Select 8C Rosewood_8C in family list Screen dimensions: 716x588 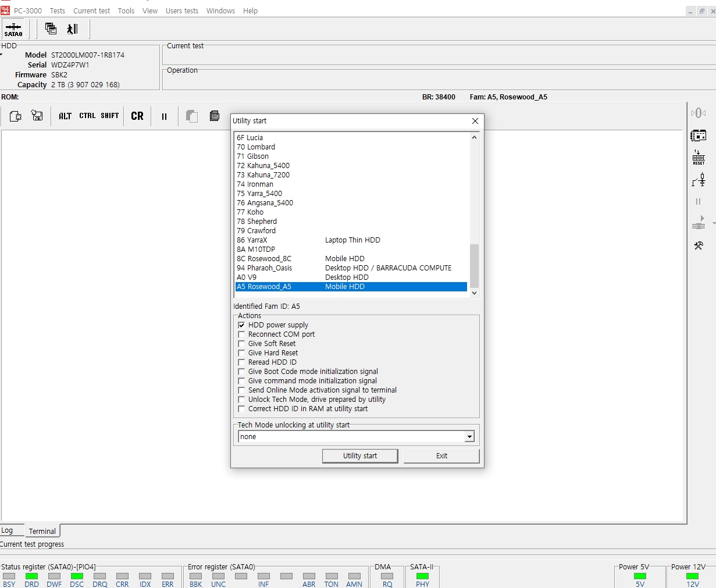point(351,259)
